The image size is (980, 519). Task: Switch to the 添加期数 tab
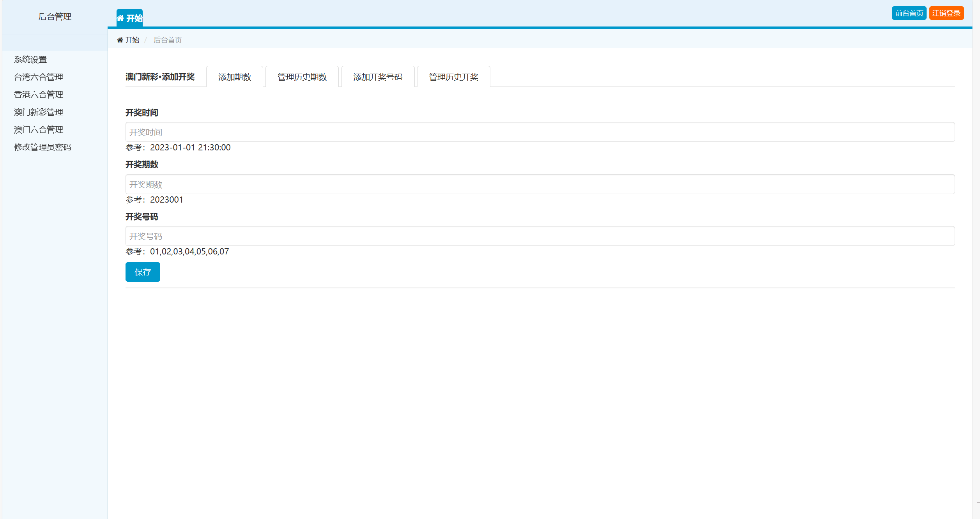click(235, 77)
